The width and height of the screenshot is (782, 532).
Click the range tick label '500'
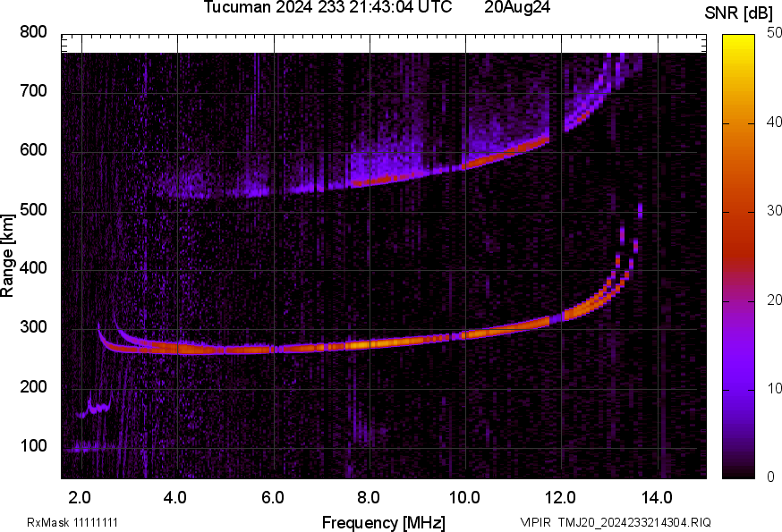(x=33, y=209)
